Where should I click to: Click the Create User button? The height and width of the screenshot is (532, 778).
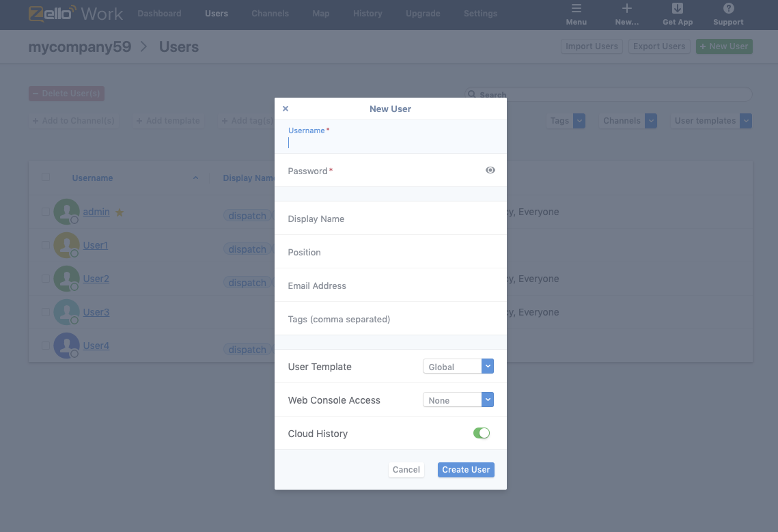point(466,469)
